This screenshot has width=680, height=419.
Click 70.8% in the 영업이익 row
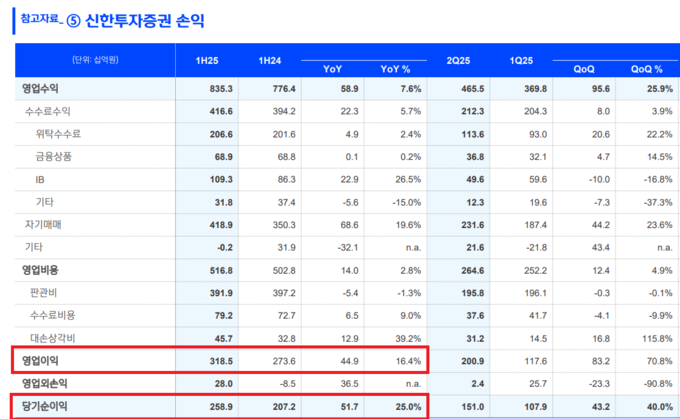click(x=660, y=361)
